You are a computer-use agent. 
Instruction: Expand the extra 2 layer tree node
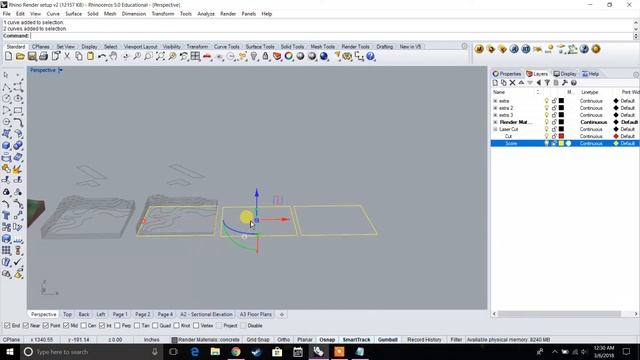pos(495,108)
